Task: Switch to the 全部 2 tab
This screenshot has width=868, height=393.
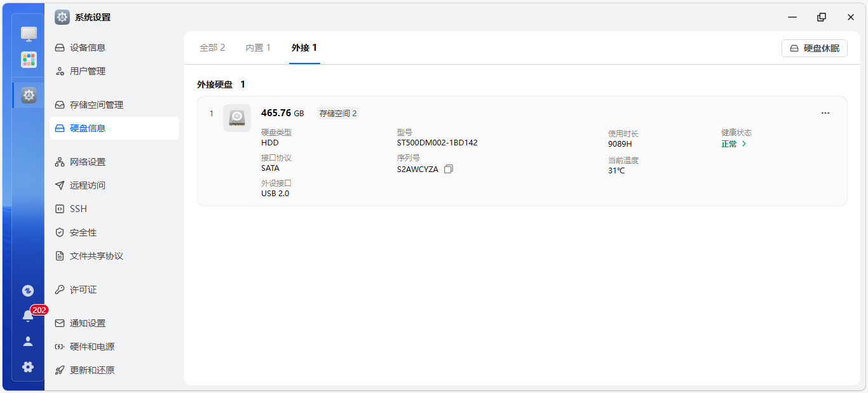Action: (212, 48)
